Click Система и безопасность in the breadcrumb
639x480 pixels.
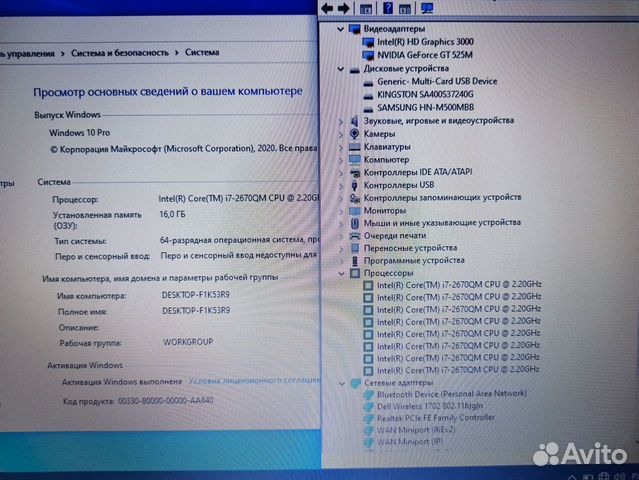(x=125, y=51)
